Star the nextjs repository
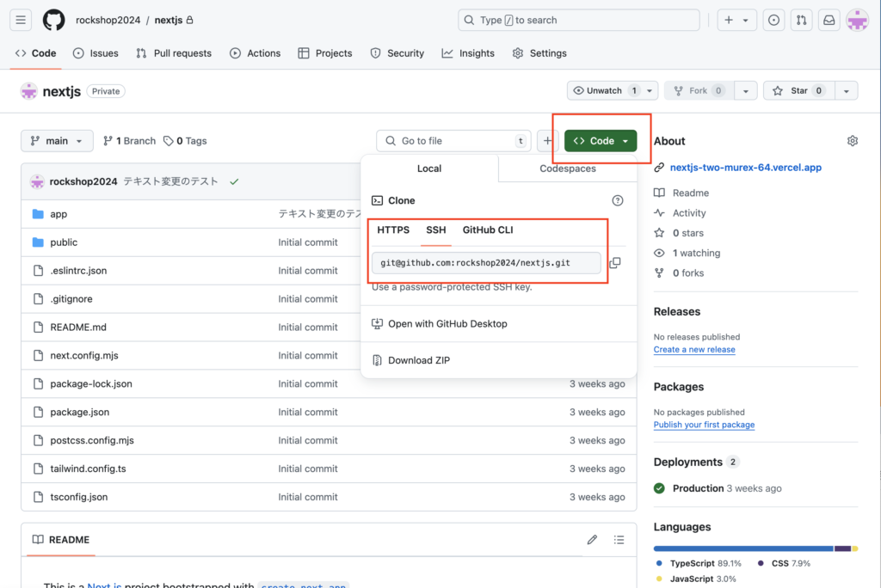The width and height of the screenshot is (881, 588). pyautogui.click(x=798, y=91)
